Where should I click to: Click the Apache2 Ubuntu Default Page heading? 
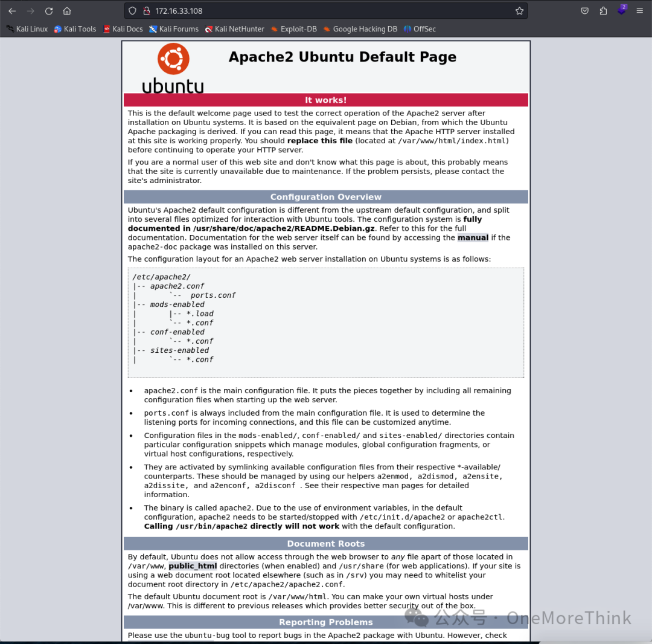point(342,57)
